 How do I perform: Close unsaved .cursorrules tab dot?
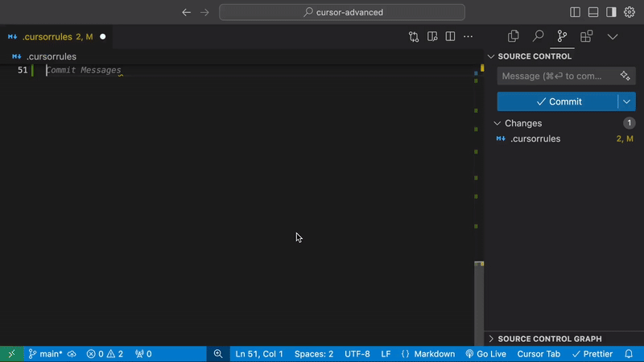103,37
